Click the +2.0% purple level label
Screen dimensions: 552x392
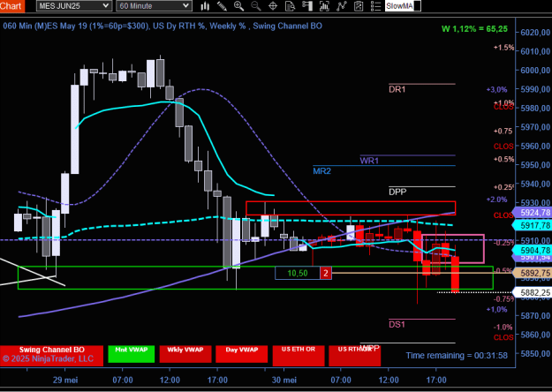click(x=496, y=200)
